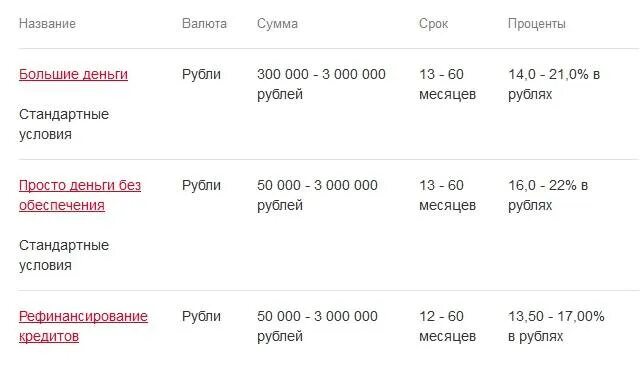Open the Просто деньги без обеспечения link

80,195
